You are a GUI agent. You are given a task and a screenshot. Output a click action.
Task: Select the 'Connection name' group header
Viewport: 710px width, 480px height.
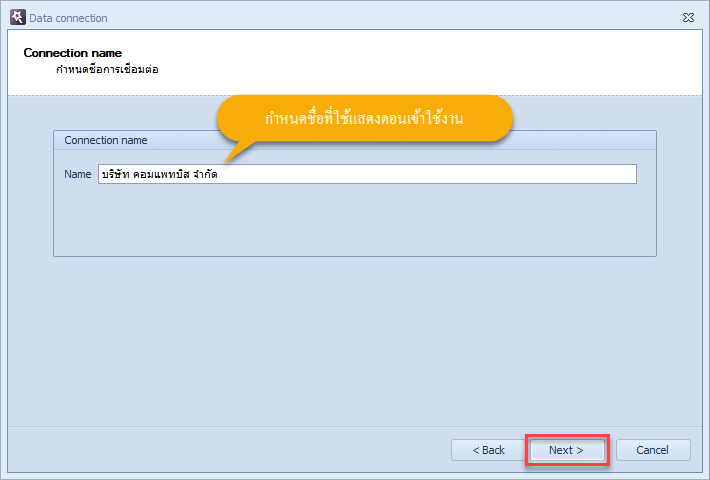(355, 140)
